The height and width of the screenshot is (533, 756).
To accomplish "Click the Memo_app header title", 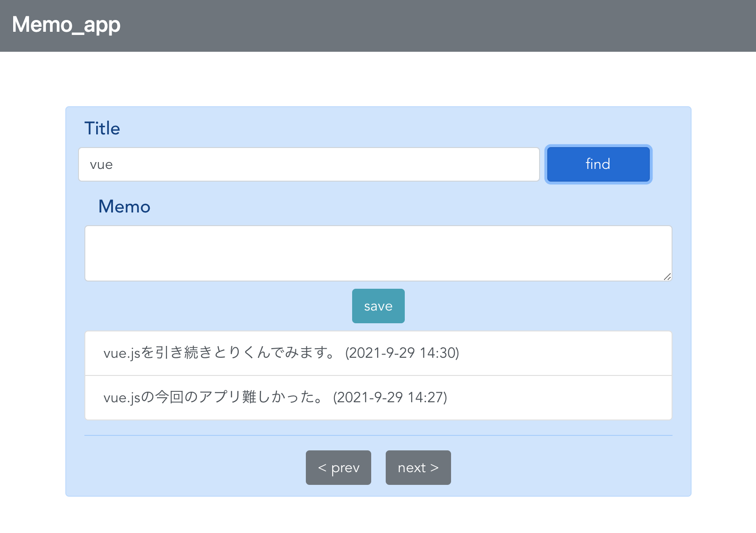I will [x=66, y=25].
